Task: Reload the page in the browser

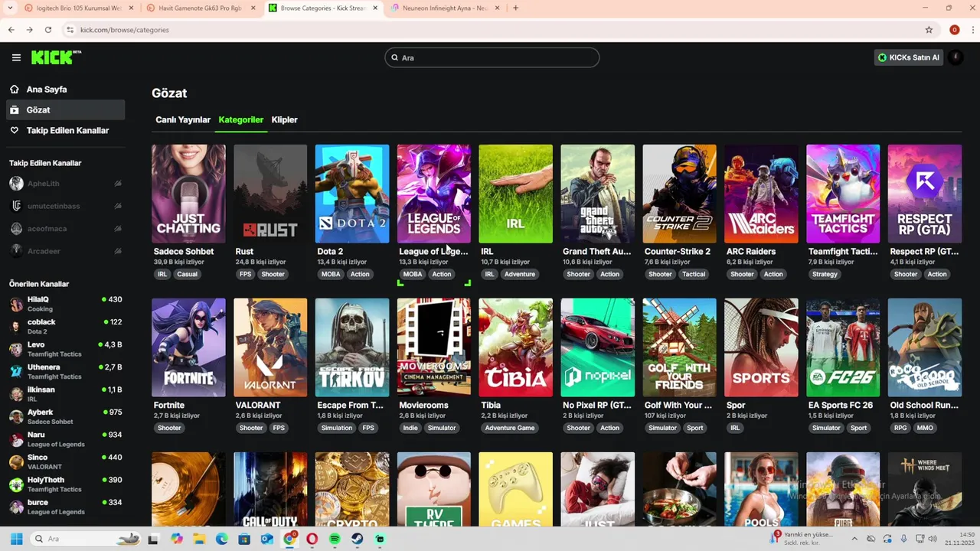Action: [x=47, y=30]
